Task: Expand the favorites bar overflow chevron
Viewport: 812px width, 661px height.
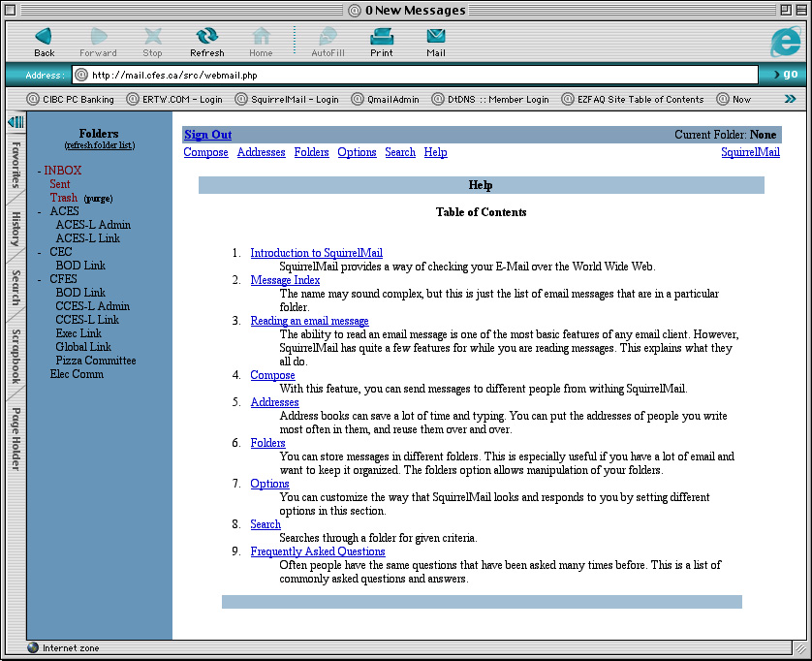Action: pyautogui.click(x=790, y=99)
